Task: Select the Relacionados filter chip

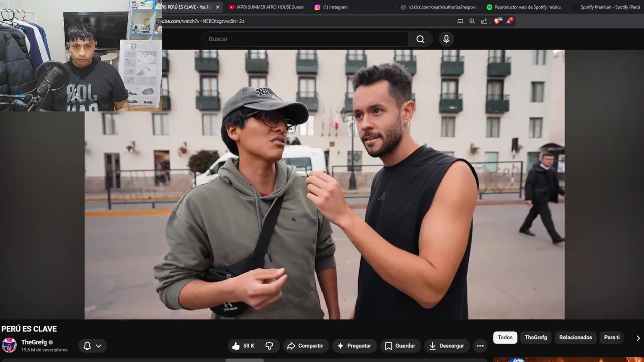Action: click(x=576, y=337)
